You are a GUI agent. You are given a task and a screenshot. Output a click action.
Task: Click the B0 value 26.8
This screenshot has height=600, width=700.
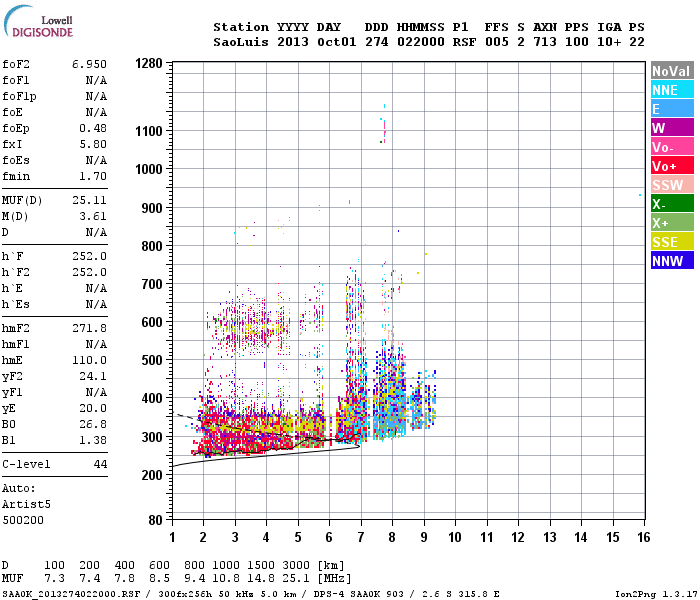point(93,425)
